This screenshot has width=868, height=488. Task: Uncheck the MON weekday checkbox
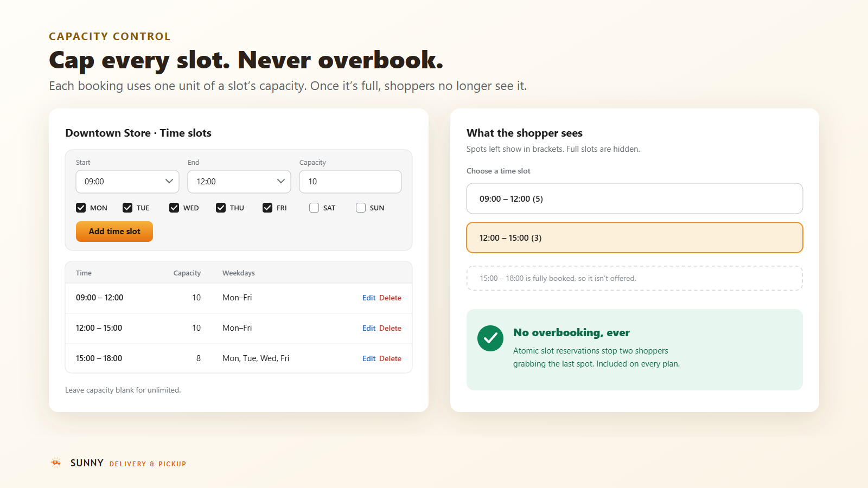coord(81,208)
